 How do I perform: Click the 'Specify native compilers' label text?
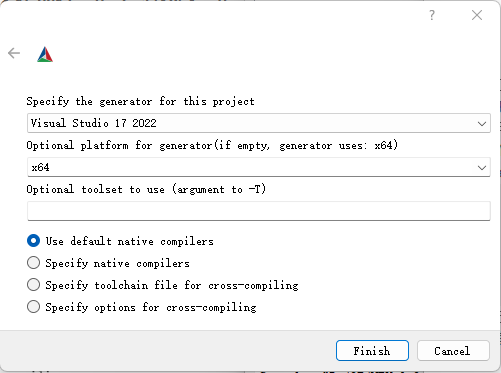(117, 263)
